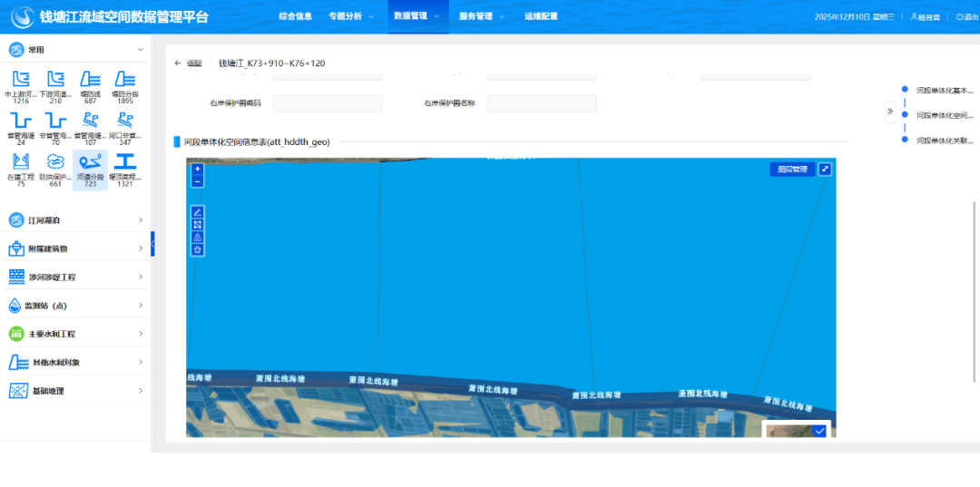The width and height of the screenshot is (980, 487).
Task: Open the 下游河道 icon with count 210
Action: click(55, 87)
